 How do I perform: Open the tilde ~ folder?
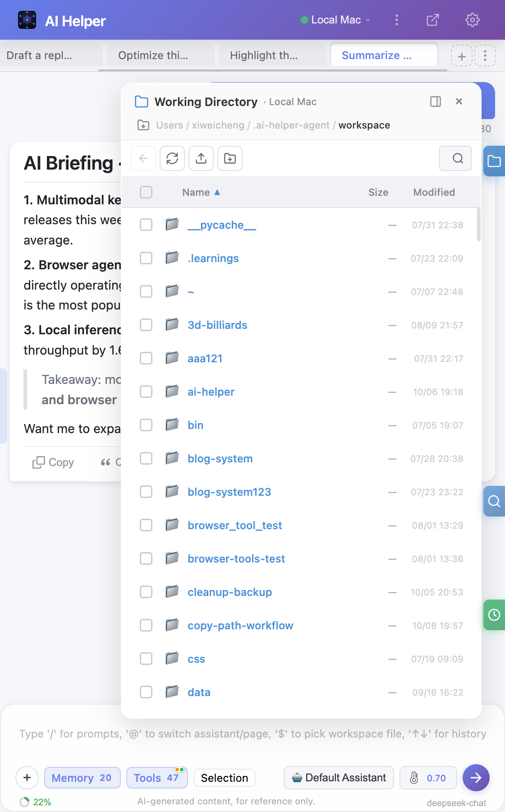click(191, 291)
